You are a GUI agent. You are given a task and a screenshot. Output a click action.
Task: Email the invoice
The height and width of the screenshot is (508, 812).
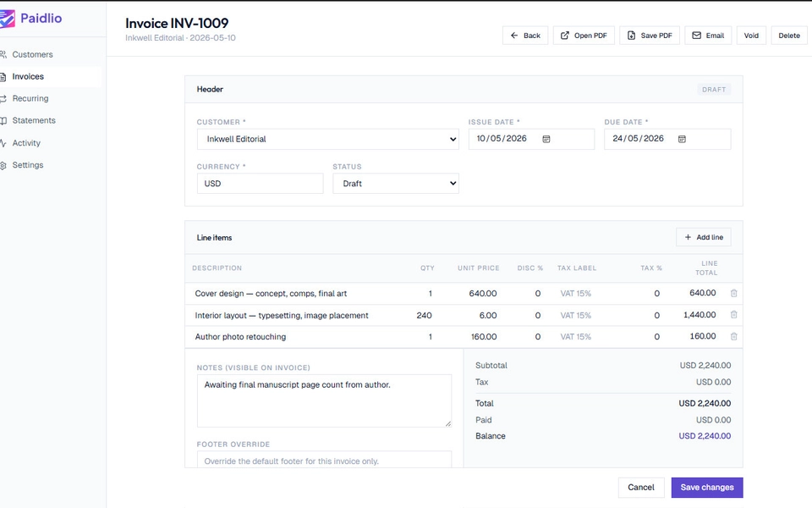(708, 36)
